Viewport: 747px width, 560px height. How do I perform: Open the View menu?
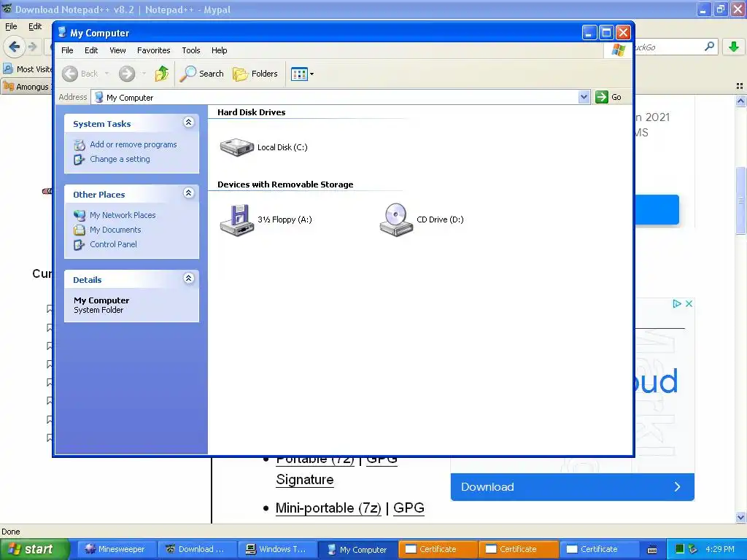coord(117,50)
